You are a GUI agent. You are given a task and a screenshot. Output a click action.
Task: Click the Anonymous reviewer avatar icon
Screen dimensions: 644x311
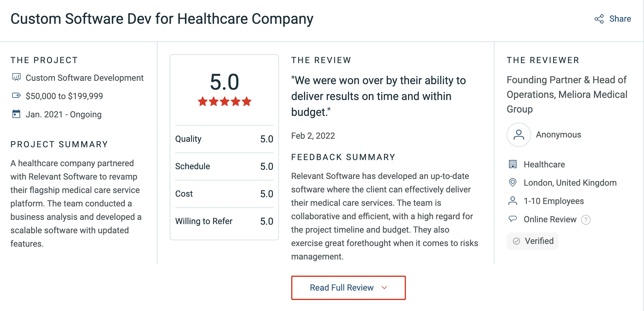coord(519,134)
